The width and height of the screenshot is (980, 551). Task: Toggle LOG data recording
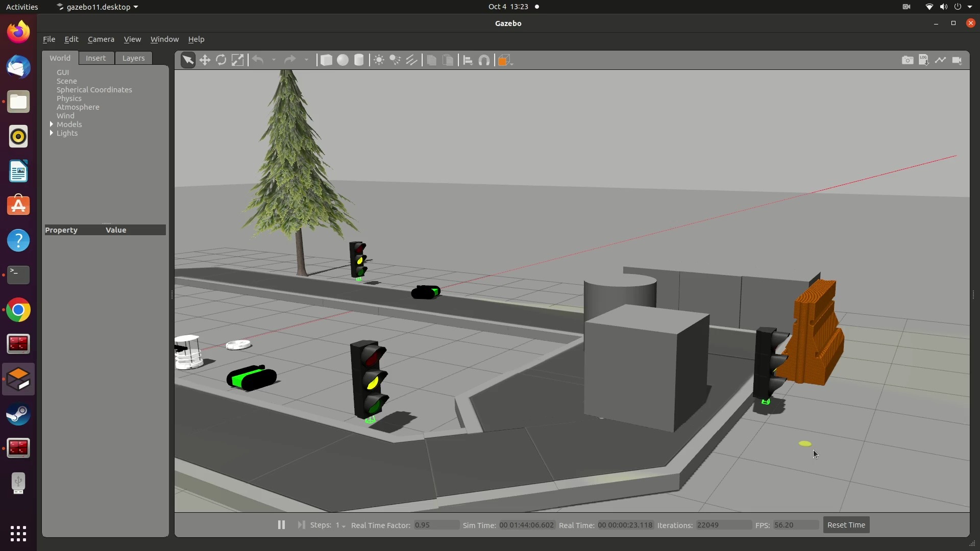[924, 60]
